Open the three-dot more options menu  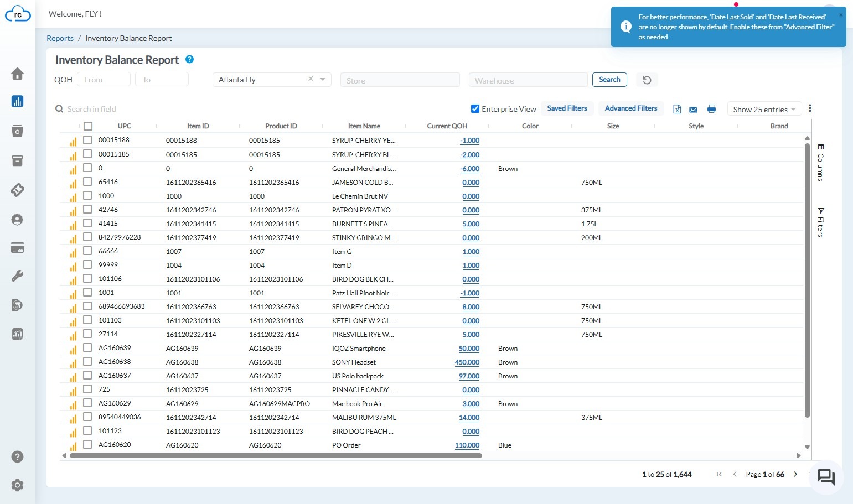click(x=810, y=108)
